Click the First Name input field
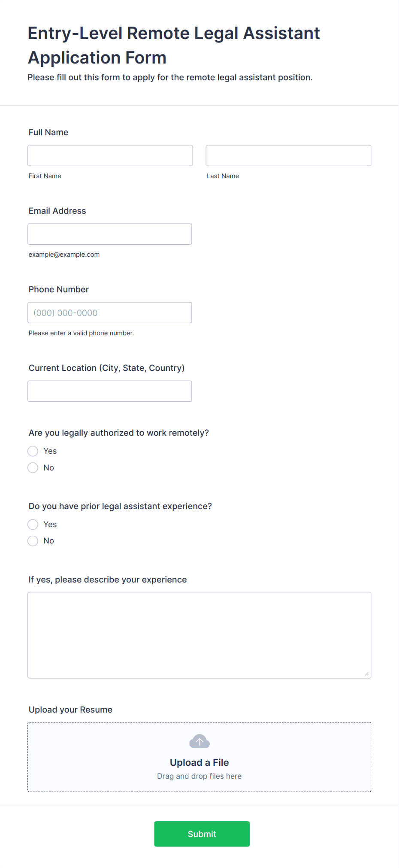Viewport: 399px width, 868px height. tap(110, 155)
